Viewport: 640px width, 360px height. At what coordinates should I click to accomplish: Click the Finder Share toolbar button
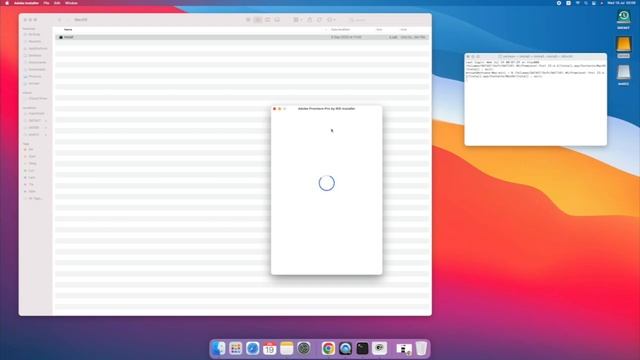[309, 20]
